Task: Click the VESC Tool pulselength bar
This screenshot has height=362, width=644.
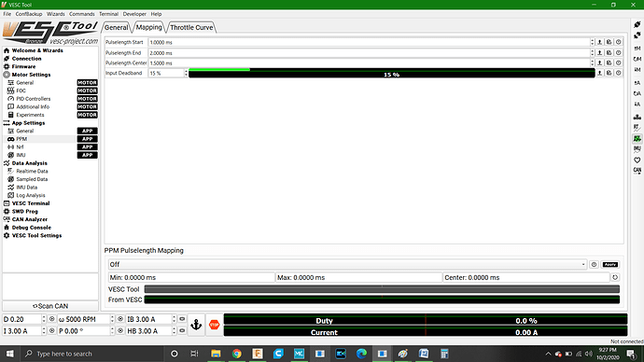Action: (x=382, y=289)
